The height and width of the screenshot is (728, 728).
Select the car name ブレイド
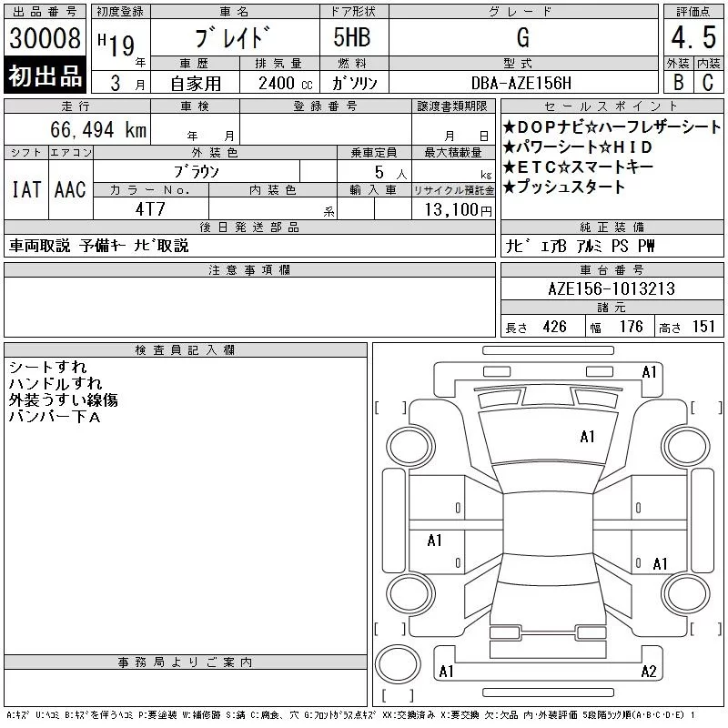[232, 37]
